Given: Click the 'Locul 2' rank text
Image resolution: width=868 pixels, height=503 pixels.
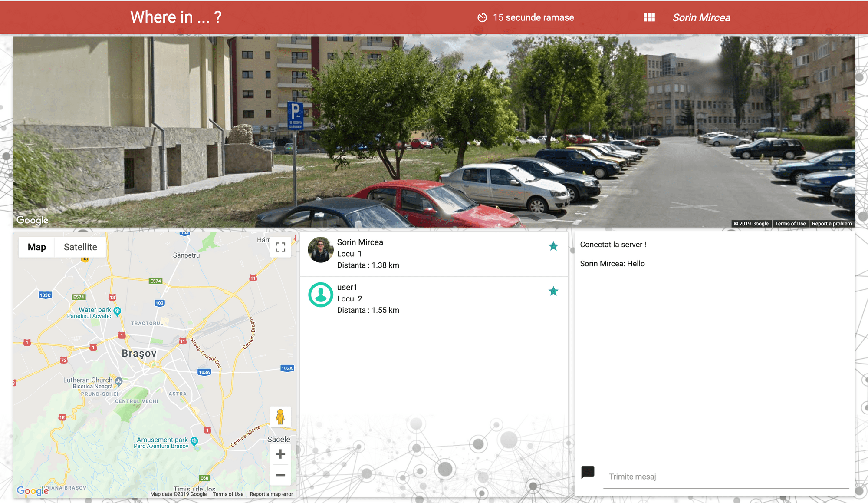Looking at the screenshot, I should 349,299.
